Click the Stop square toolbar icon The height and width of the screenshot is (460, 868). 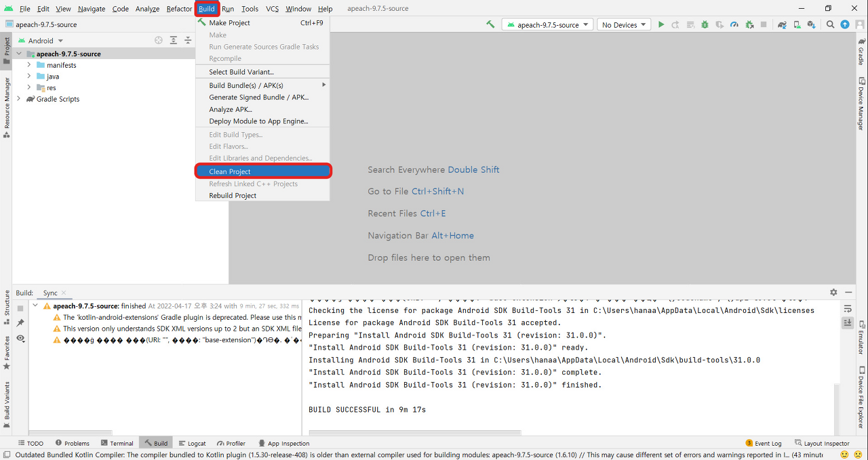tap(764, 24)
